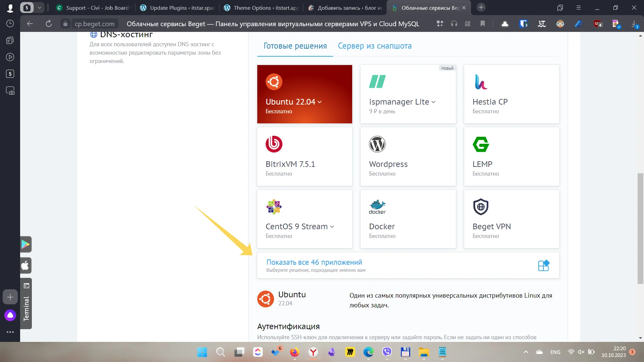The image size is (644, 362).
Task: Show hidden system tray icons chevron
Action: 526,352
